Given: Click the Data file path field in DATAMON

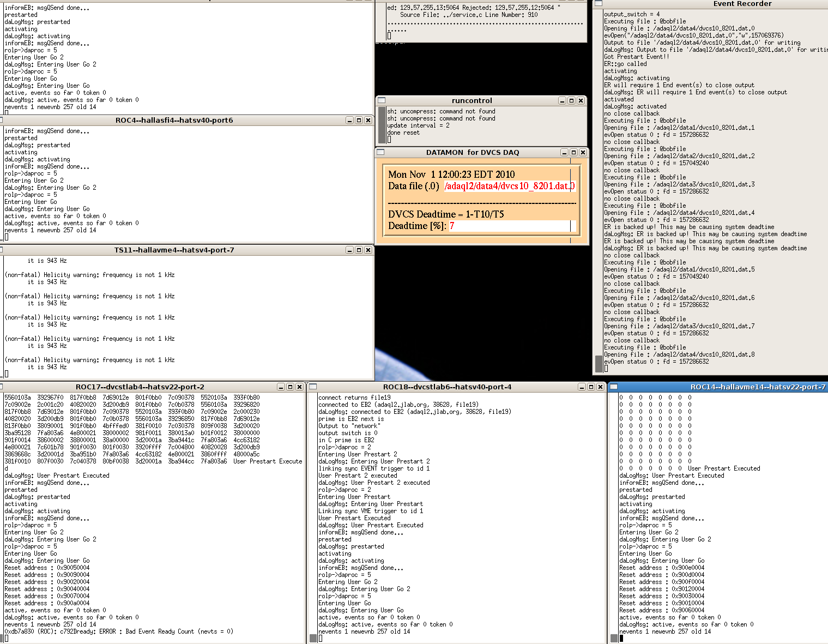Looking at the screenshot, I should [510, 186].
